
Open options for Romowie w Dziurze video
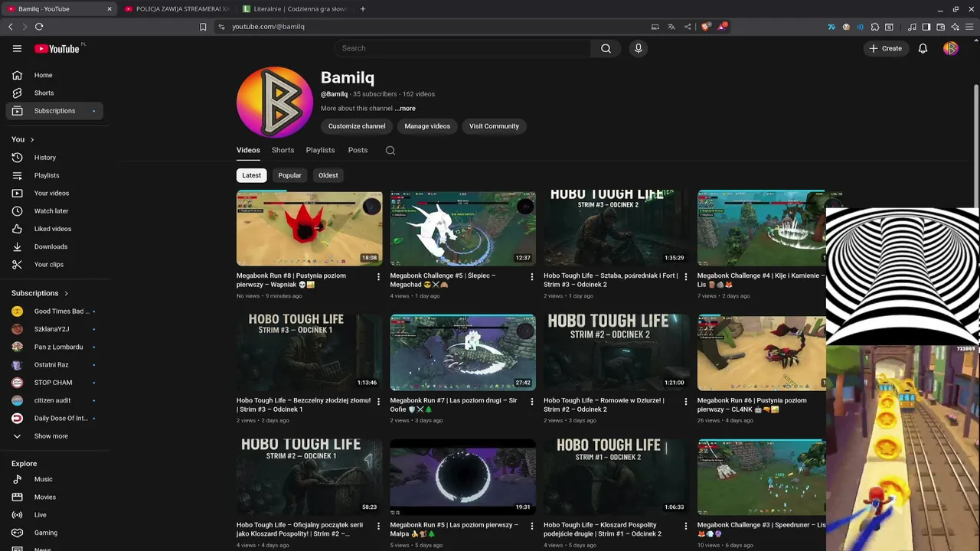685,401
